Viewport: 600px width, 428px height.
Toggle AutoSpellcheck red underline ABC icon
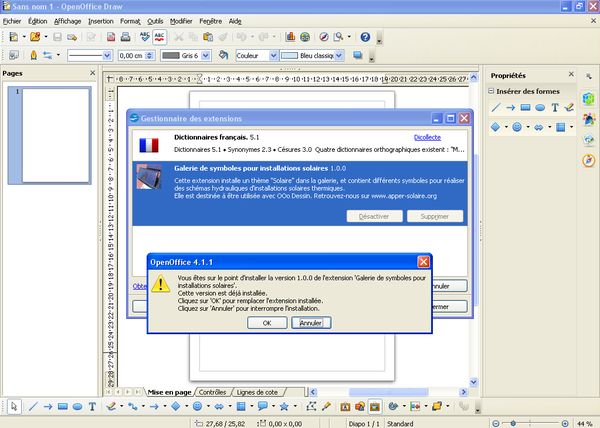tap(159, 37)
